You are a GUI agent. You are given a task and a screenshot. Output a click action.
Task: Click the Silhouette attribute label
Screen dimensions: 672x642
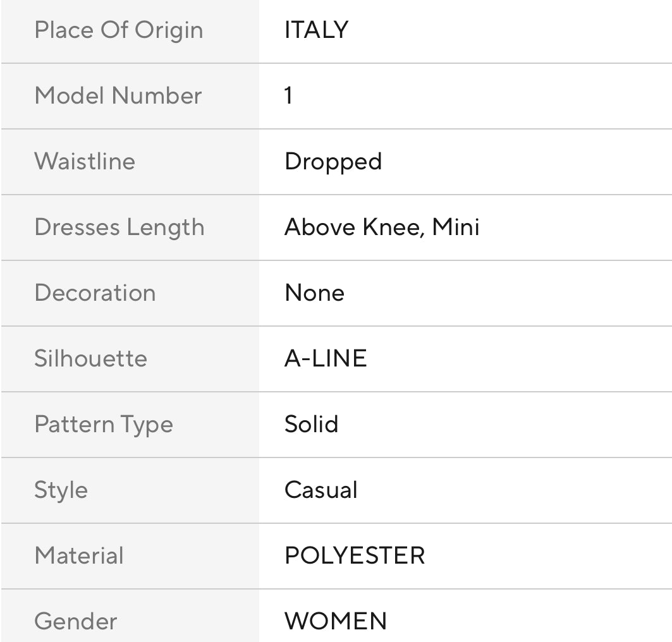(x=90, y=359)
